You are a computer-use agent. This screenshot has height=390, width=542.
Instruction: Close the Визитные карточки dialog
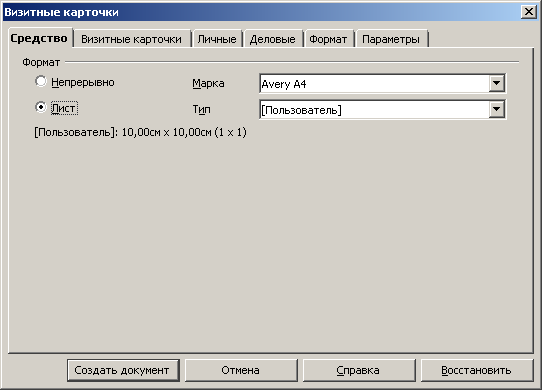pyautogui.click(x=529, y=12)
